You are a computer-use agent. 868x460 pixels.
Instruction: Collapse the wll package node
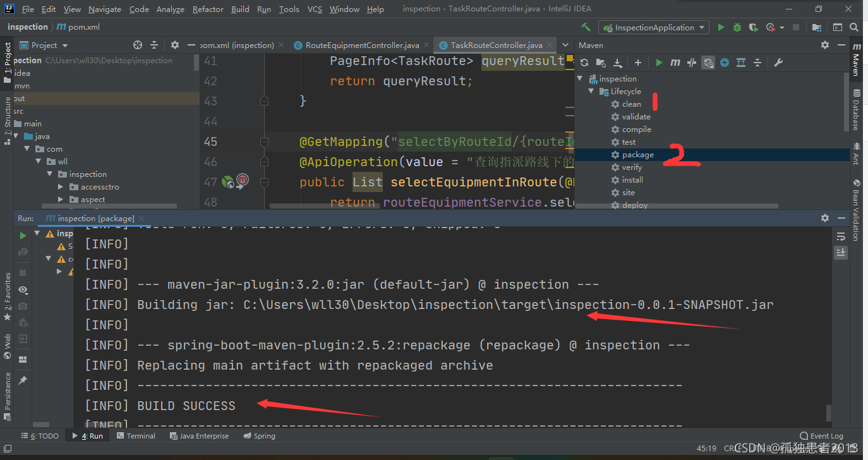(38, 162)
